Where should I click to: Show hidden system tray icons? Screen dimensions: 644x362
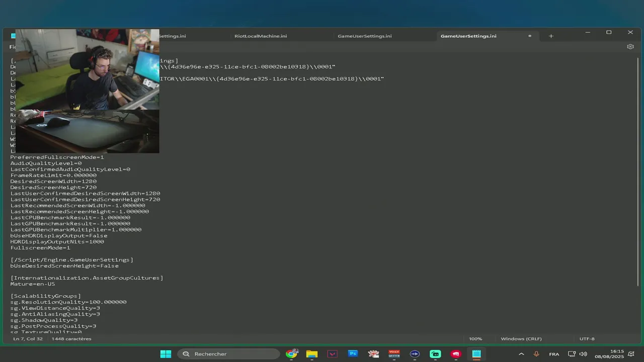521,354
